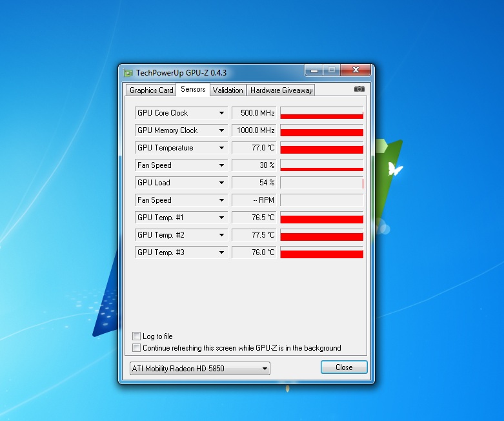Click the 30 % fan speed value

(254, 165)
